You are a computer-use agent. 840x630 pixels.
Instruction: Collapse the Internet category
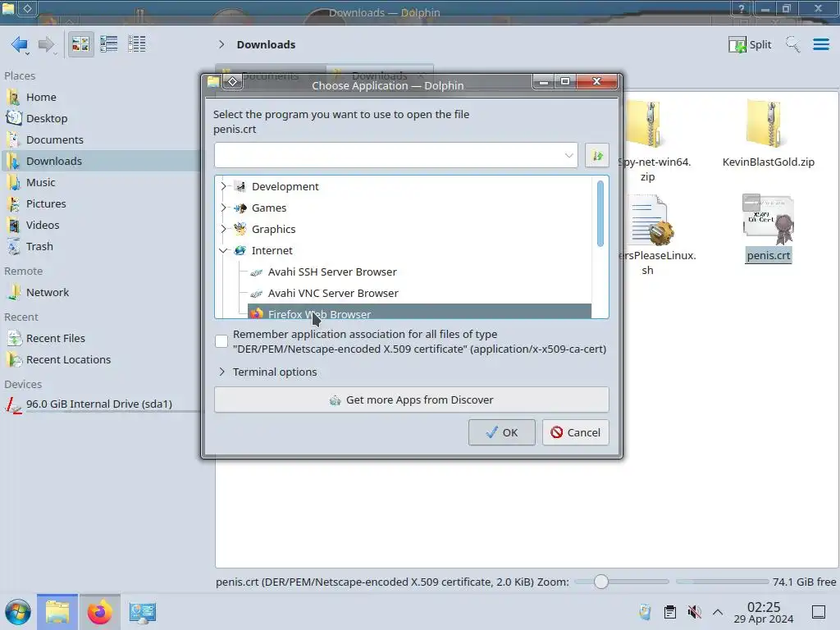(x=224, y=251)
